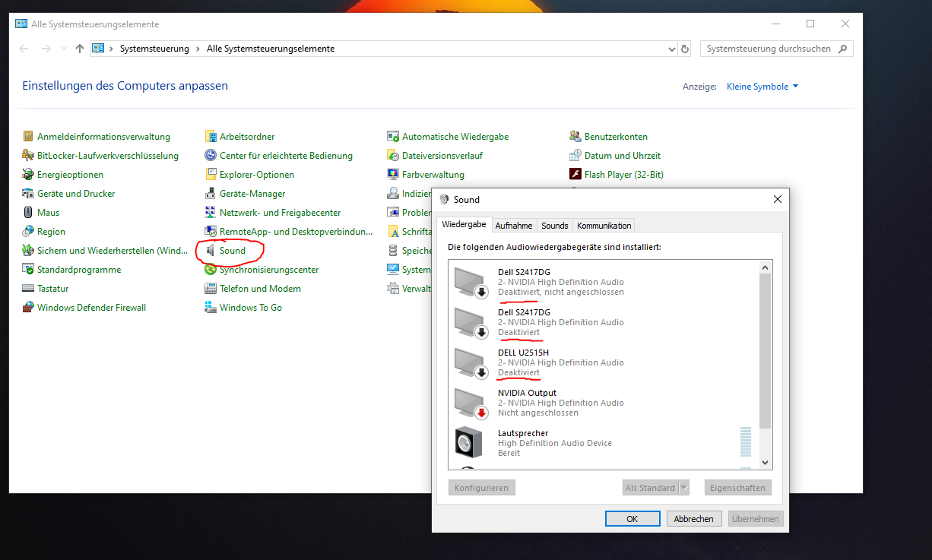Image resolution: width=932 pixels, height=560 pixels.
Task: Click Netzwerk- und Freigabecenter icon
Action: pos(211,213)
